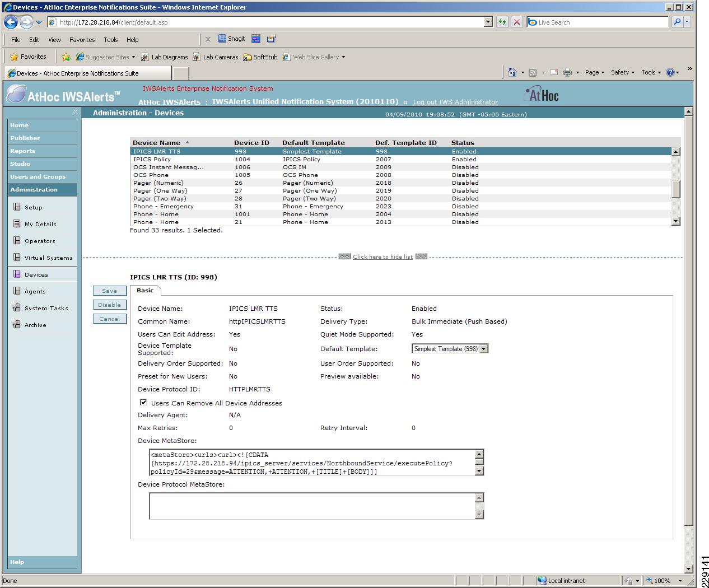Viewport: 709px width, 588px height.
Task: Open Archive in the sidebar
Action: coord(35,325)
